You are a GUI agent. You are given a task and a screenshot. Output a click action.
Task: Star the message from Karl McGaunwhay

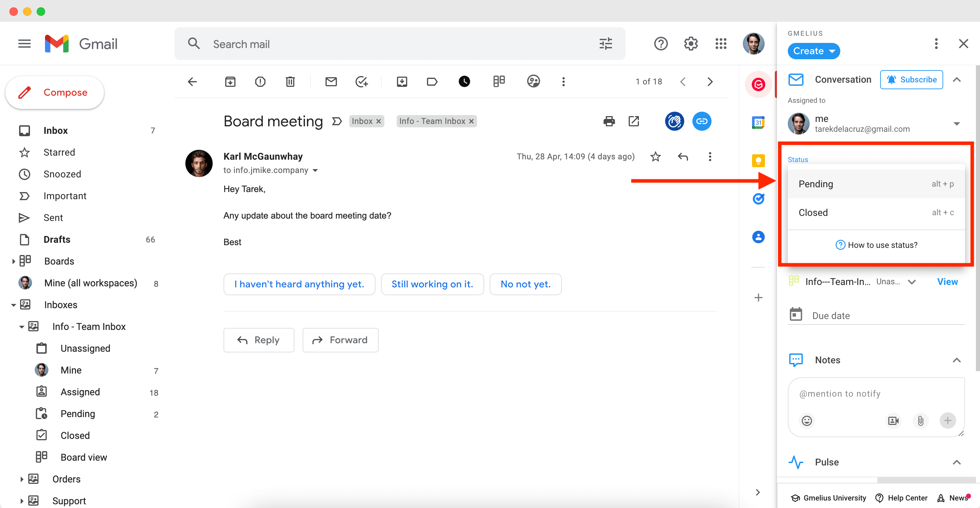pos(656,157)
